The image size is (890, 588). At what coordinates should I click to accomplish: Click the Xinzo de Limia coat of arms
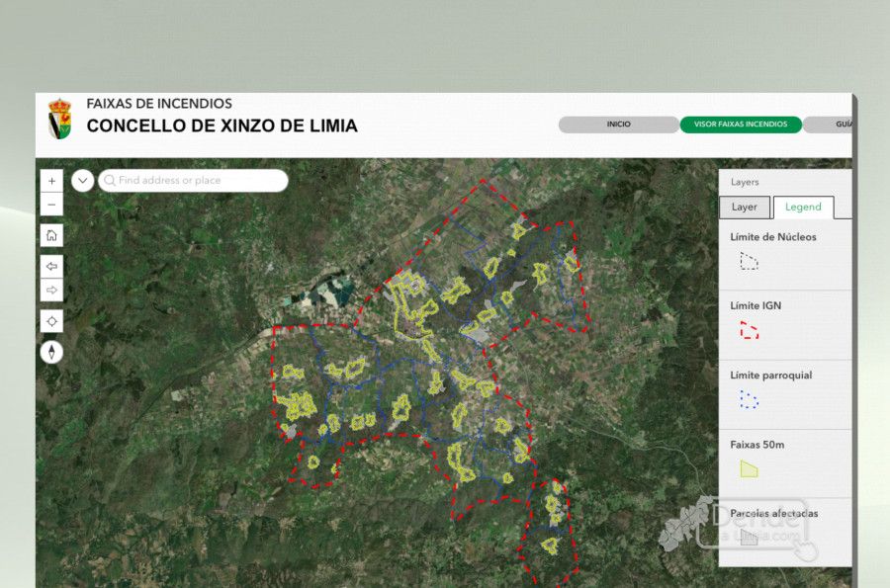tap(59, 119)
